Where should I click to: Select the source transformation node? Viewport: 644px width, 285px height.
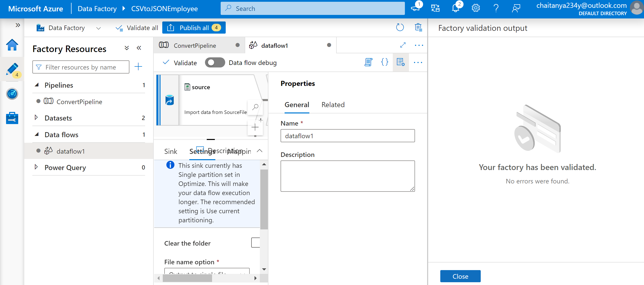pyautogui.click(x=210, y=100)
